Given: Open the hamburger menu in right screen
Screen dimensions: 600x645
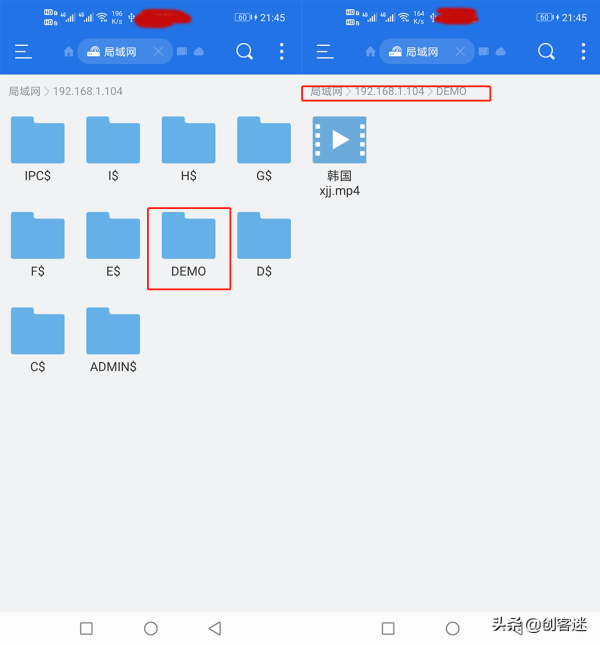Looking at the screenshot, I should [x=325, y=52].
